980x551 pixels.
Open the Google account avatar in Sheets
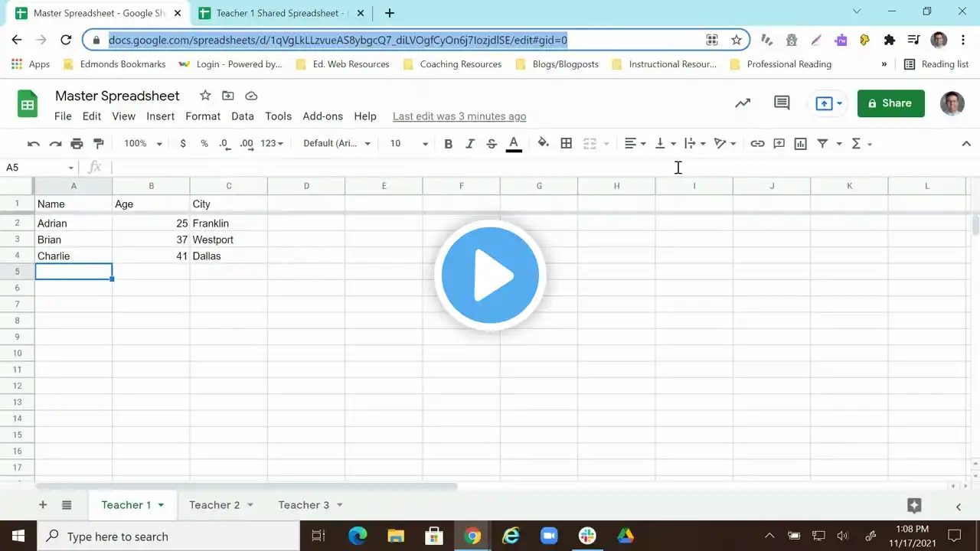(x=952, y=103)
